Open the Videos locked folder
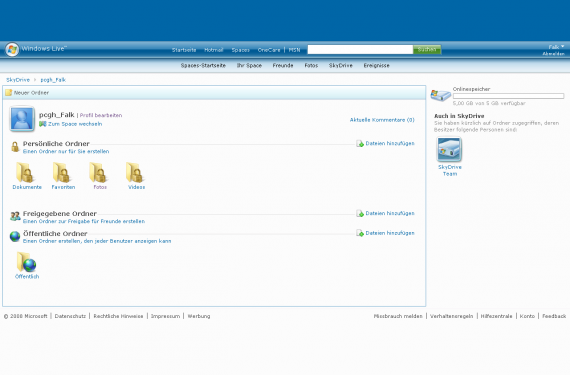This screenshot has width=570, height=375. coord(135,172)
